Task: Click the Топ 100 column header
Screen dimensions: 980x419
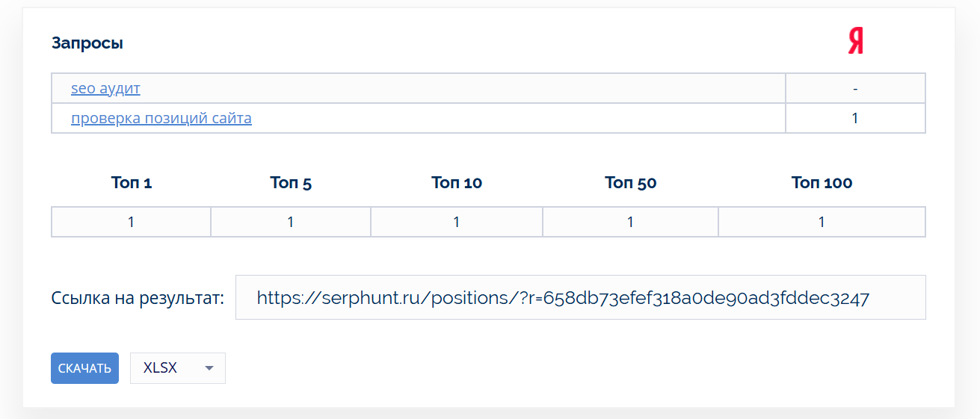Action: (822, 183)
